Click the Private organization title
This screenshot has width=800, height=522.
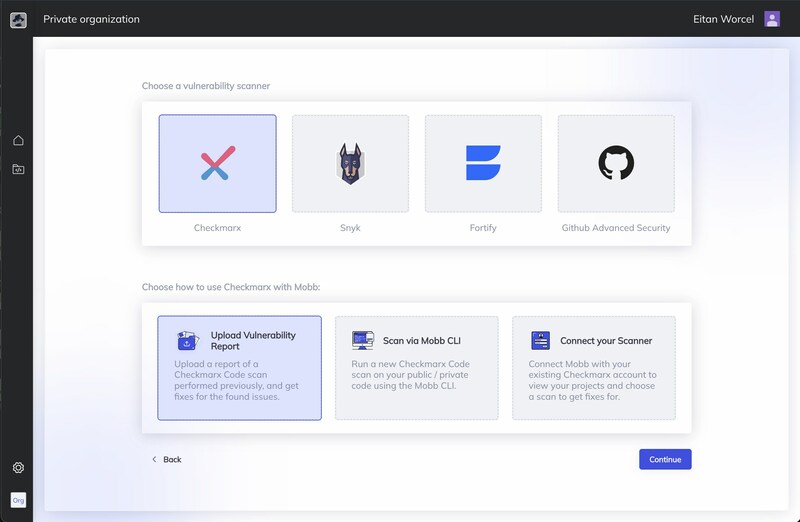(91, 19)
